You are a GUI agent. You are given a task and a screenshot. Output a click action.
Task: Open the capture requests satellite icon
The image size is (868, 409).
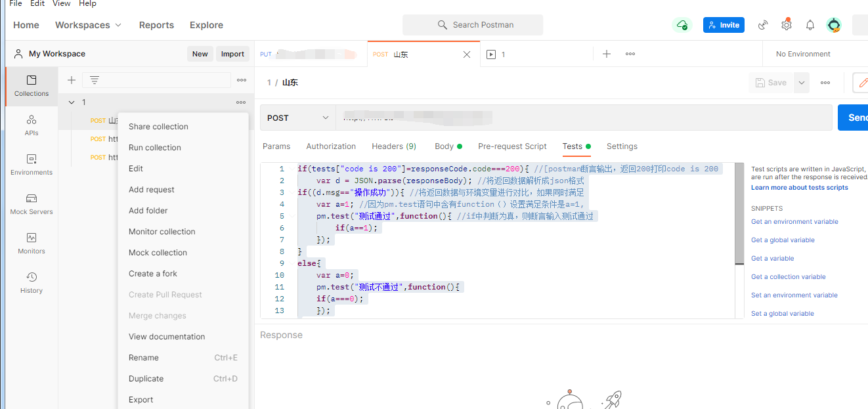[x=763, y=25]
